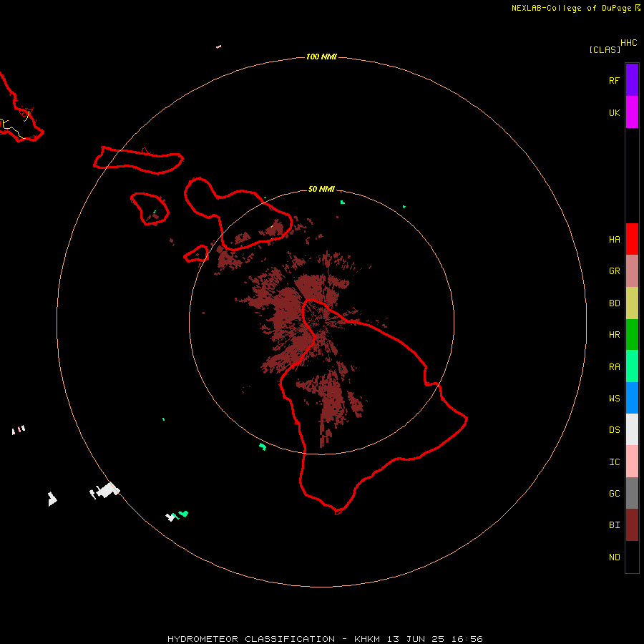The image size is (644, 644).
Task: Click the DS white legend swatch
Action: [x=632, y=429]
